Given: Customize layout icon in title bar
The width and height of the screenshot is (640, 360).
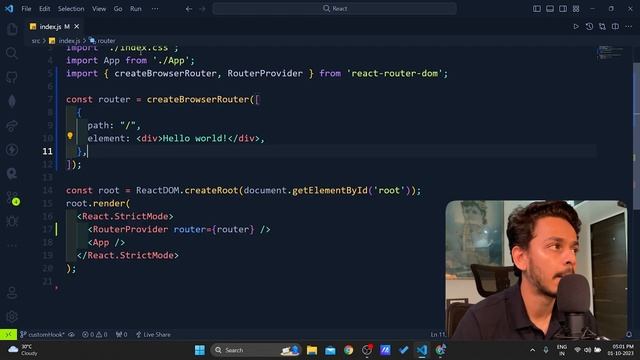Looking at the screenshot, I should [x=576, y=9].
